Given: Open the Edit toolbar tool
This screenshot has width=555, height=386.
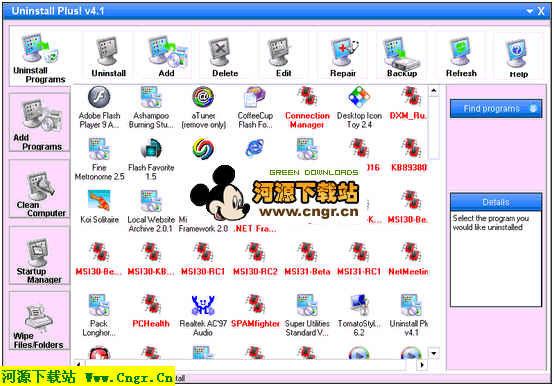Looking at the screenshot, I should coord(283,57).
